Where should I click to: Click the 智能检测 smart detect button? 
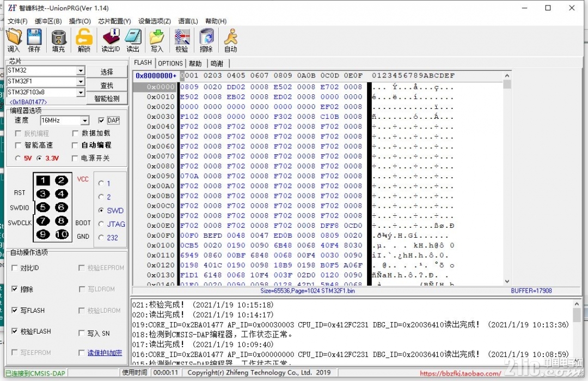(107, 99)
